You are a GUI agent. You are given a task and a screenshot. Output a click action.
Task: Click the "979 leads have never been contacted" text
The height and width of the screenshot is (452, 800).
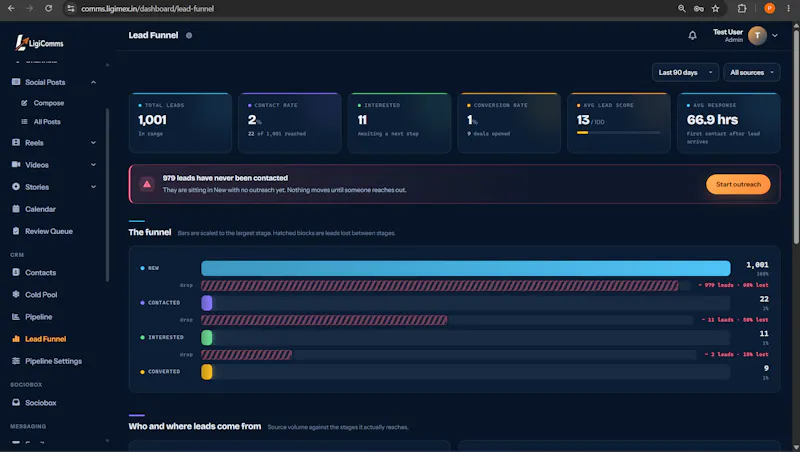[x=225, y=178]
